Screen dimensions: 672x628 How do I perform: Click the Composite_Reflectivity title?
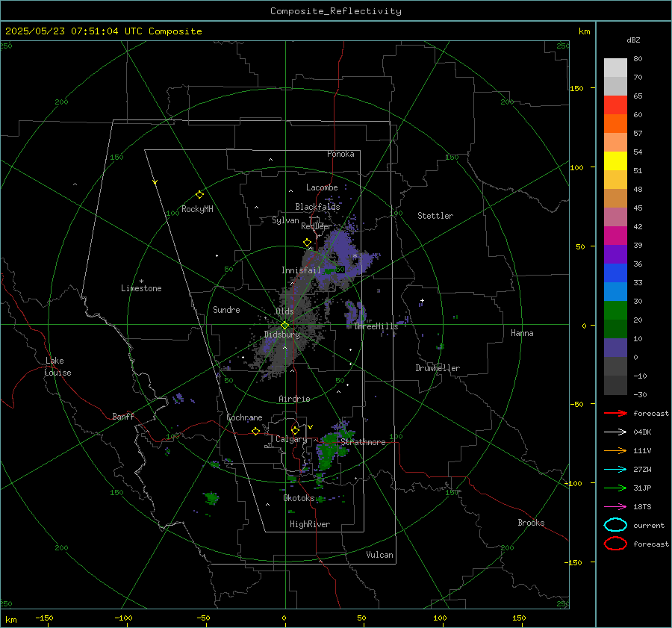pyautogui.click(x=335, y=11)
